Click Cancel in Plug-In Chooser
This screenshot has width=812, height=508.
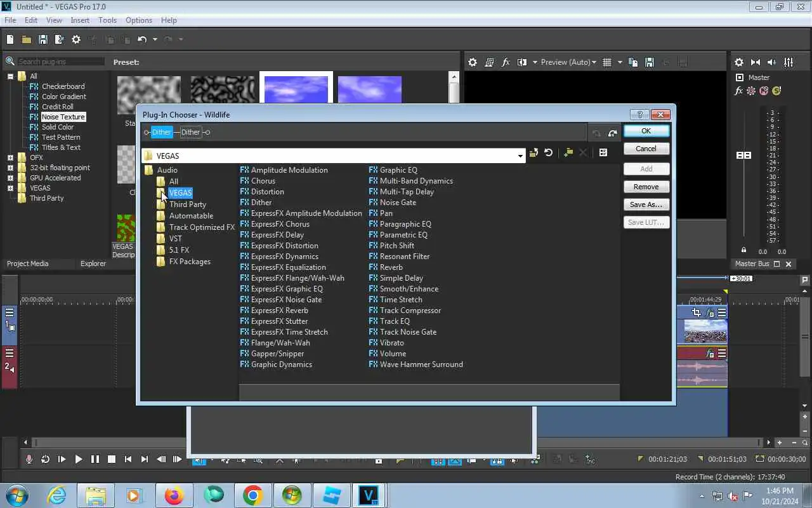click(646, 149)
